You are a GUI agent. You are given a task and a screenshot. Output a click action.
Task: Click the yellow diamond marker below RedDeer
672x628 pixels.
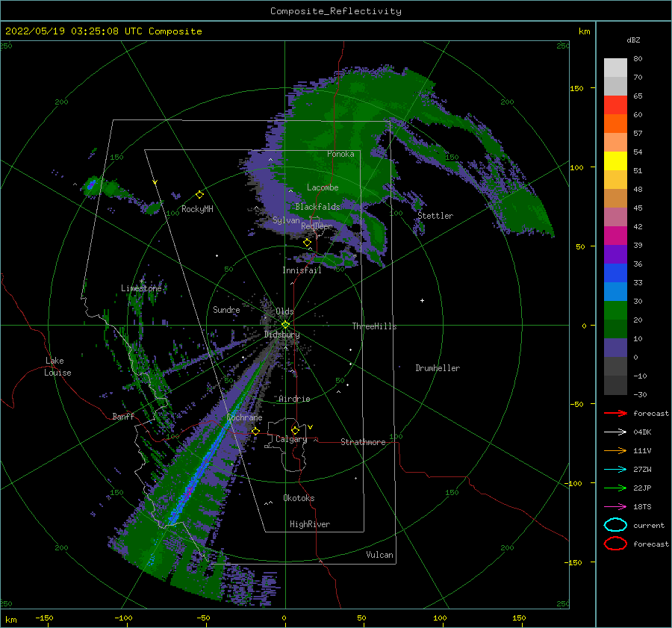click(308, 243)
